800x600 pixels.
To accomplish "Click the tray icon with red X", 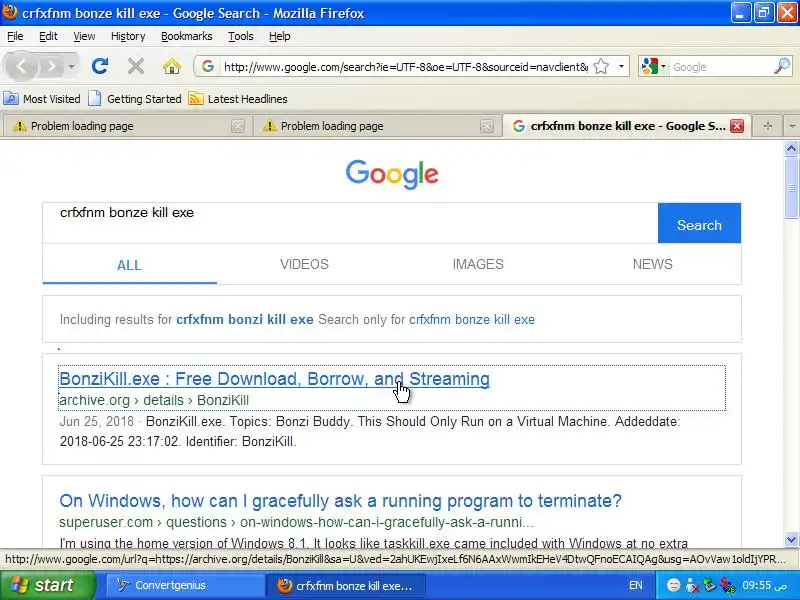I will (692, 585).
